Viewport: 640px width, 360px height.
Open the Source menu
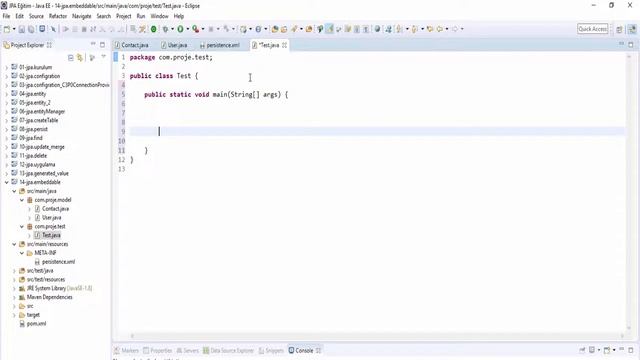click(x=36, y=16)
